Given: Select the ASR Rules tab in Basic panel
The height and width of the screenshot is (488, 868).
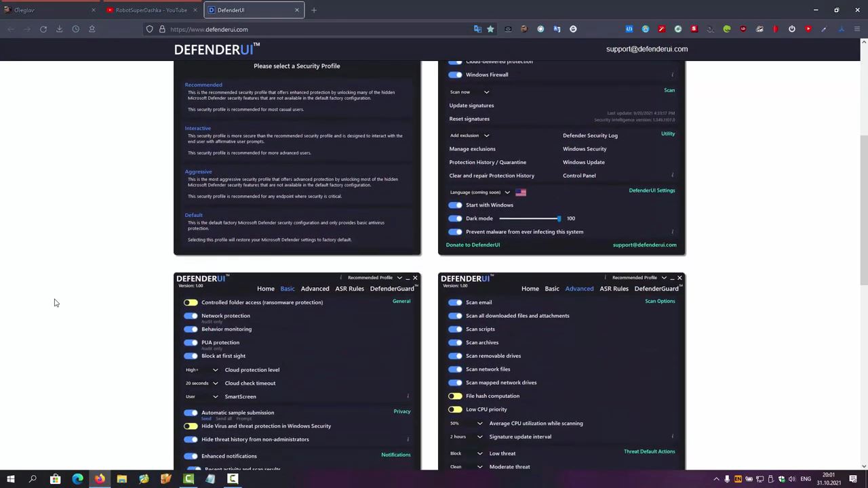Looking at the screenshot, I should 349,289.
